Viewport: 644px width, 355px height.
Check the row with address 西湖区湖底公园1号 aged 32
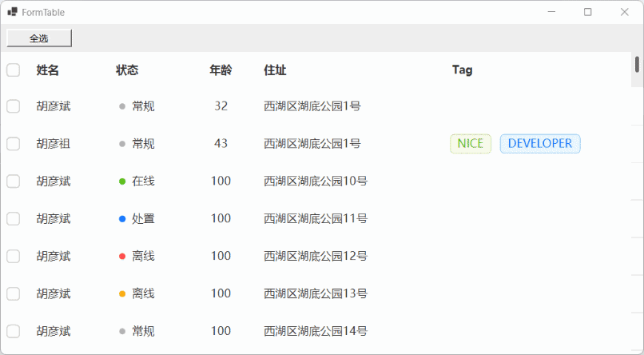pos(14,106)
